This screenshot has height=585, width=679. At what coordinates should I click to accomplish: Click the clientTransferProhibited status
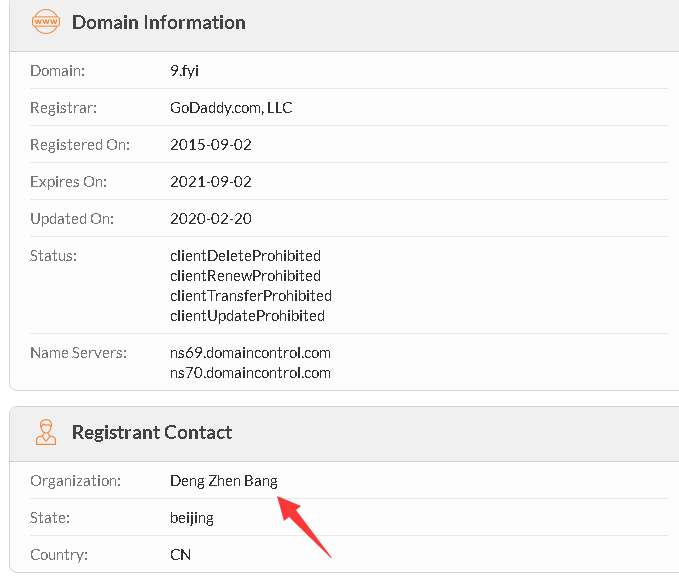[x=250, y=296]
